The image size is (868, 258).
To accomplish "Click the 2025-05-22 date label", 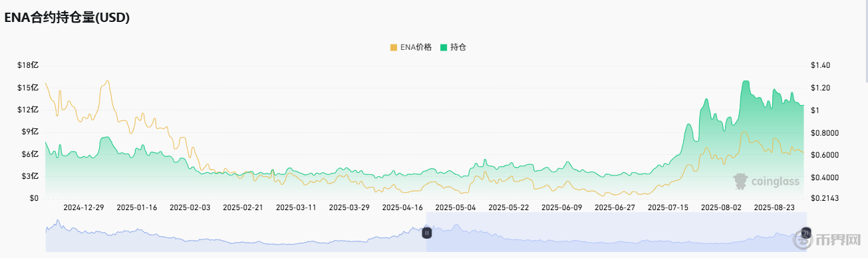I will tap(508, 207).
